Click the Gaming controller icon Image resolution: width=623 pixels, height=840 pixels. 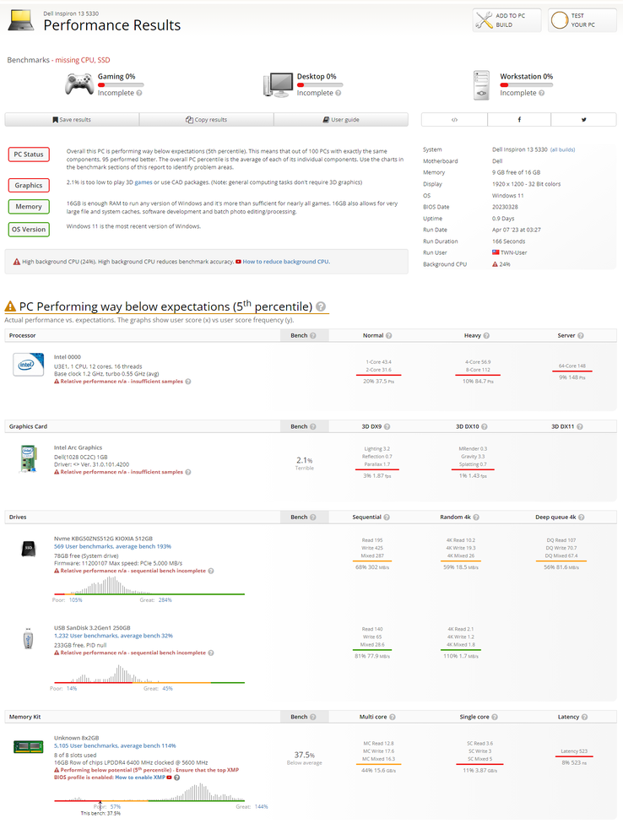click(79, 84)
